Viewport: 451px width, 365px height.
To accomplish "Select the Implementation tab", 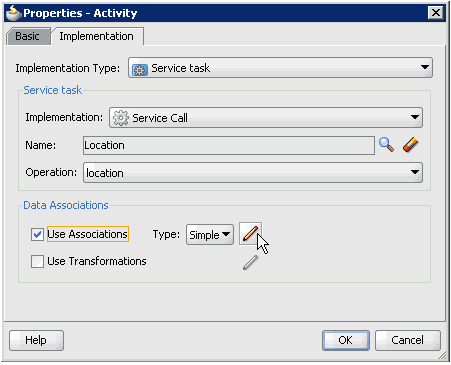I will [97, 36].
